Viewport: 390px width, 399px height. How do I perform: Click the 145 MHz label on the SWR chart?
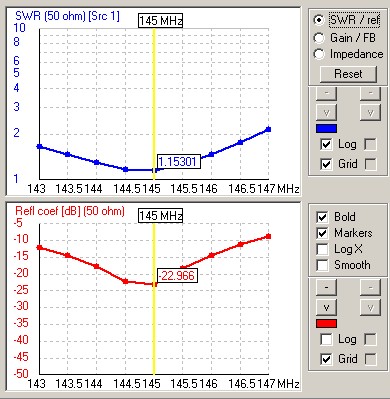161,21
